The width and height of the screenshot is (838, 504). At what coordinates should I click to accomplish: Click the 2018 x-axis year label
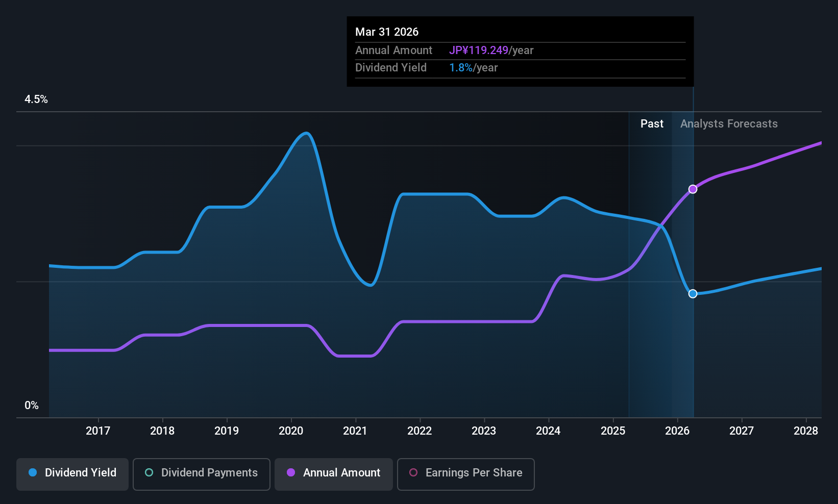coord(162,431)
